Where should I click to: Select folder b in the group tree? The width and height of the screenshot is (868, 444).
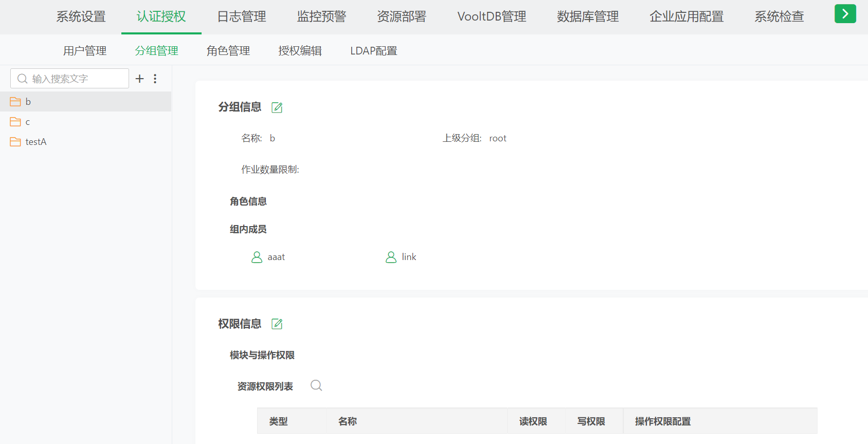click(28, 102)
